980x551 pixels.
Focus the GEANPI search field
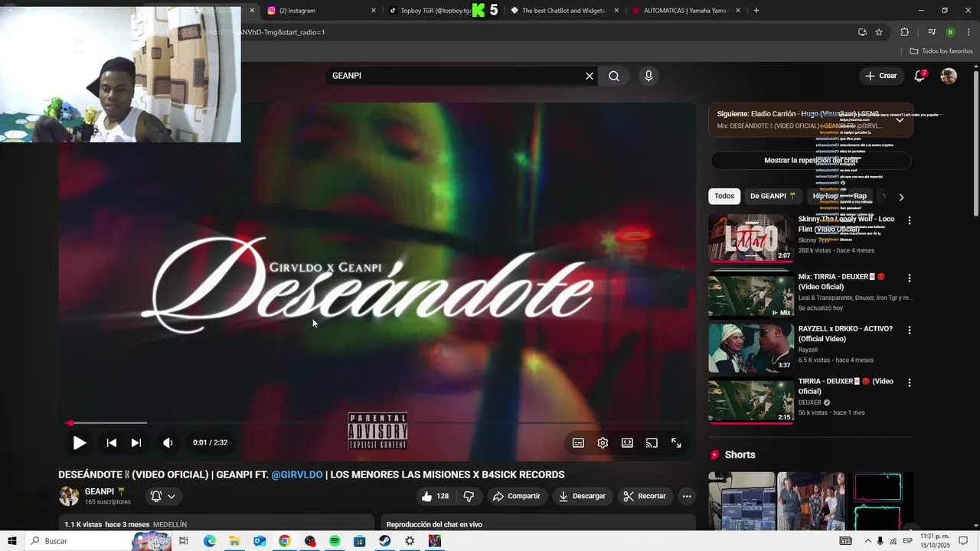[x=456, y=76]
